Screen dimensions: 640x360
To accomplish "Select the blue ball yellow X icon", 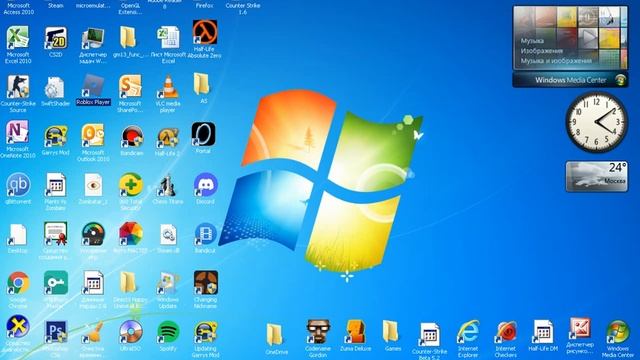I will [18, 327].
